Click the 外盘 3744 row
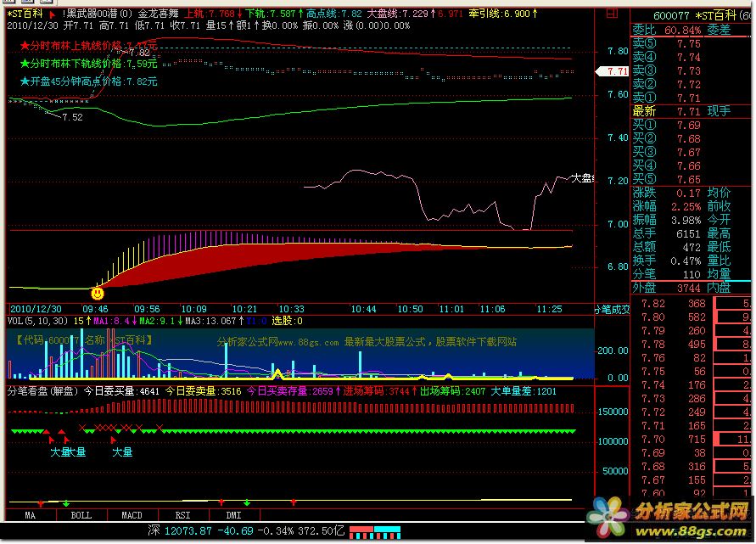This screenshot has height=544, width=756. pyautogui.click(x=667, y=288)
